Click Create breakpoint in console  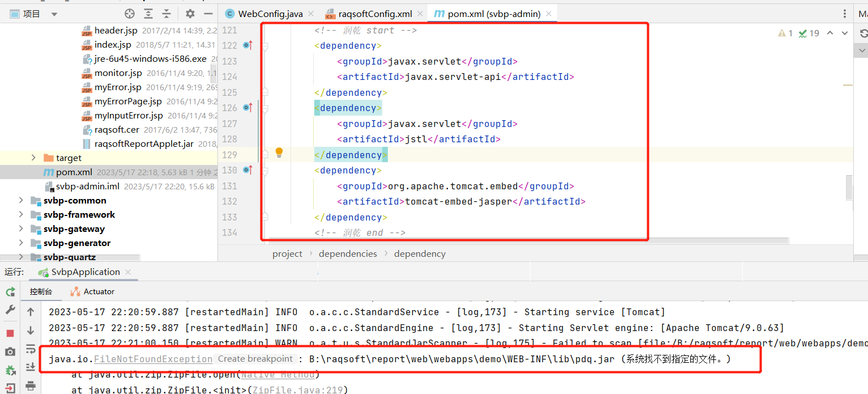click(255, 359)
